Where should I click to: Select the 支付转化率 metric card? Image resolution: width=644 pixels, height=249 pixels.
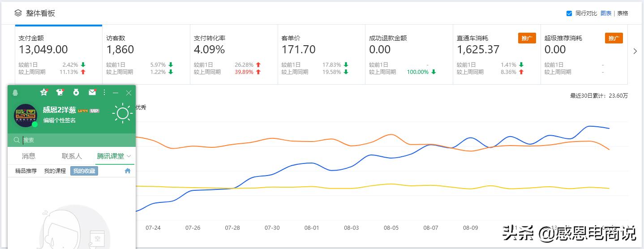click(234, 55)
